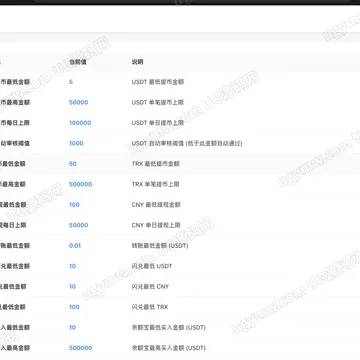360x360 pixels.
Task: Select the 闪兑最低 CNY description
Action: 150,286
